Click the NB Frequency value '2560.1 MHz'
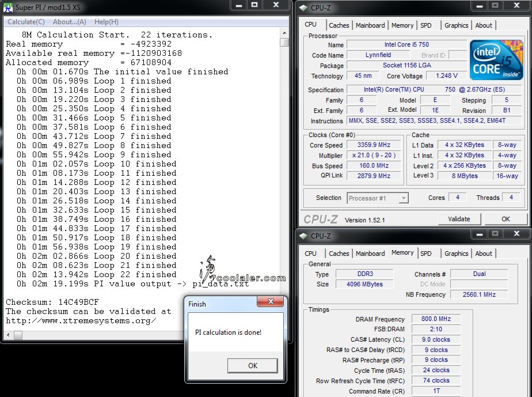Viewport: 532px width, 397px height. click(x=479, y=294)
